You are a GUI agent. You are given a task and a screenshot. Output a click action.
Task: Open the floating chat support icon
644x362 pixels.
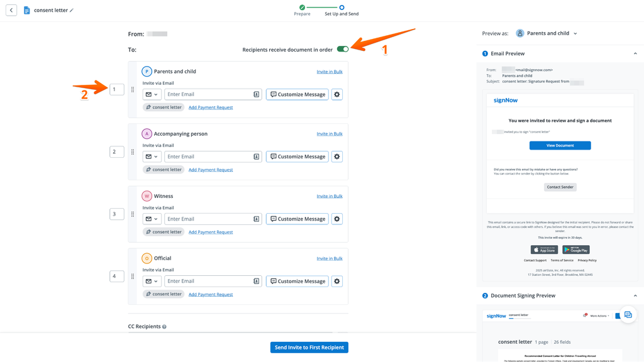628,315
